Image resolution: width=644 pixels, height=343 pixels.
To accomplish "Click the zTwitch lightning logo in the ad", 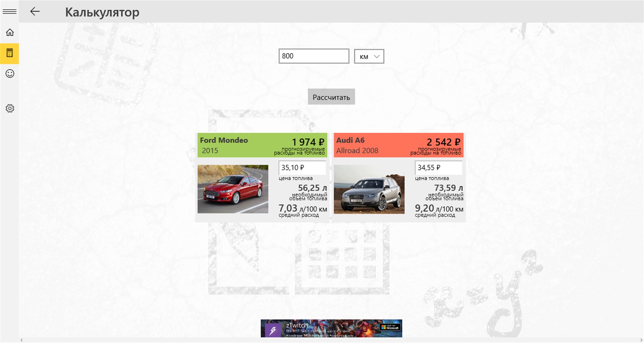I will point(272,330).
